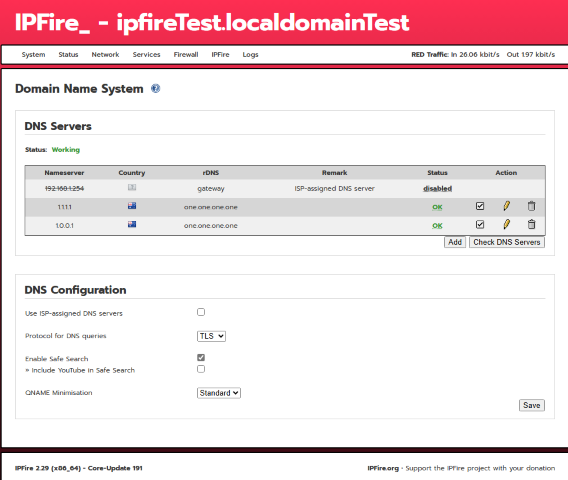
Task: Click the Action column header
Action: tap(506, 173)
